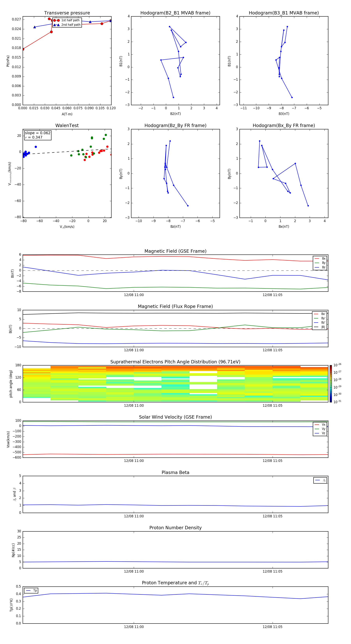Click the 'Hodogram(Bz_By FR frame)' title

pyautogui.click(x=175, y=125)
